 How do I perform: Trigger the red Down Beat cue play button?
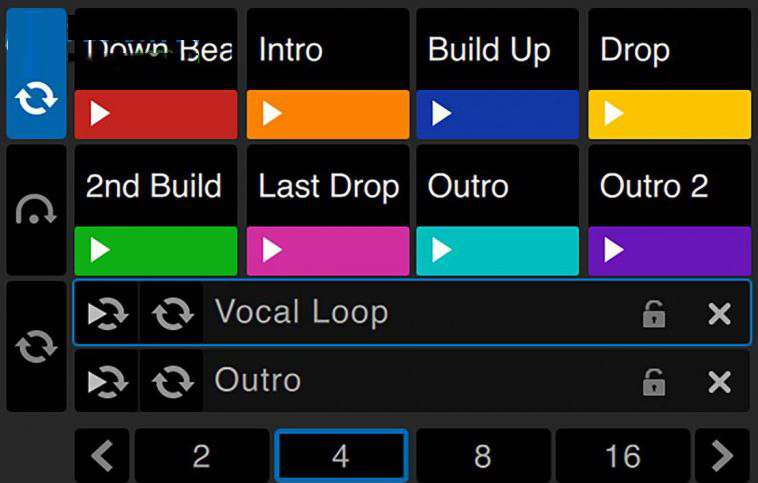pyautogui.click(x=156, y=114)
